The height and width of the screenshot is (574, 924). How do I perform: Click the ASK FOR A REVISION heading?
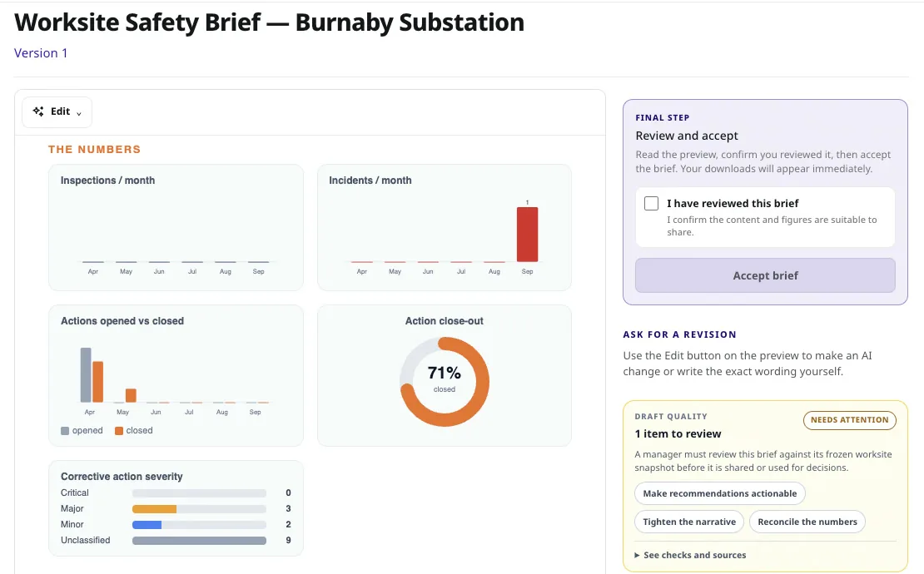[679, 334]
